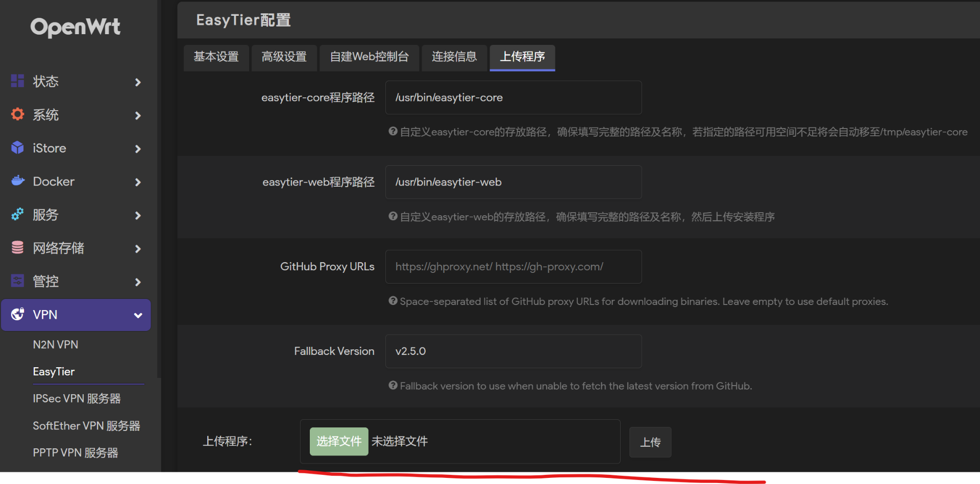Click the iStore cube icon
The height and width of the screenshot is (484, 980).
17,148
